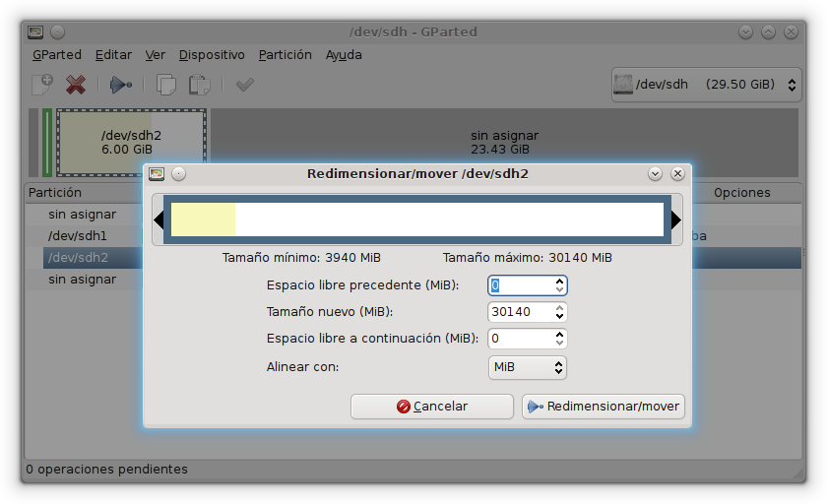Click the GParted main window app icon

pyautogui.click(x=35, y=32)
